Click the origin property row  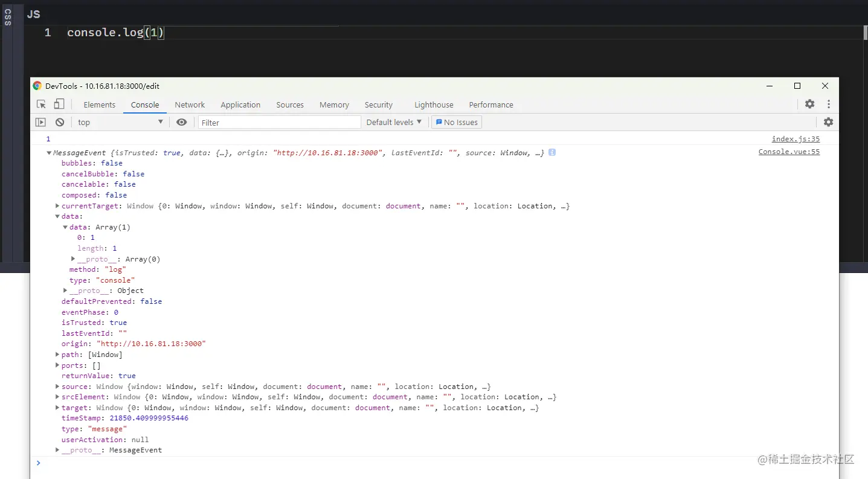(133, 344)
